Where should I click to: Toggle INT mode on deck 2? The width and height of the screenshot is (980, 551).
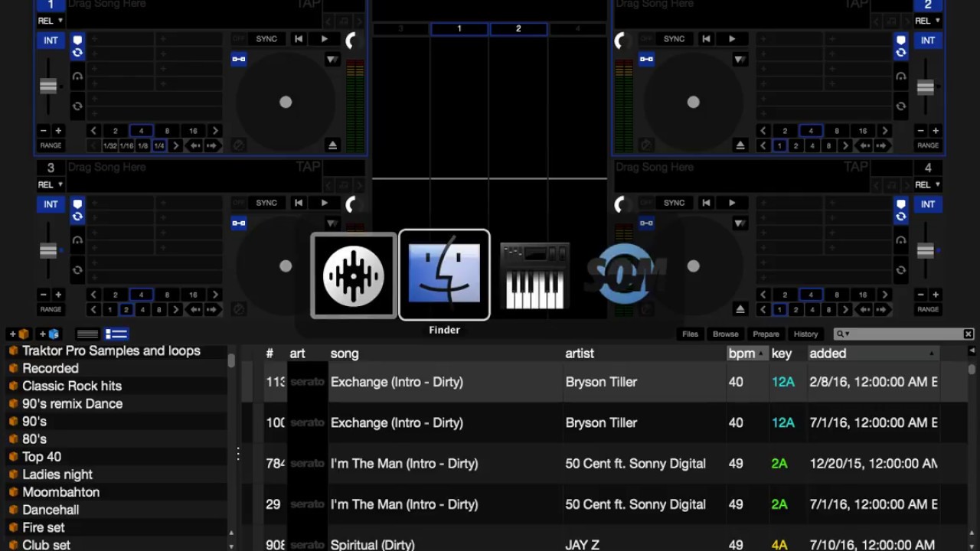[x=928, y=41]
